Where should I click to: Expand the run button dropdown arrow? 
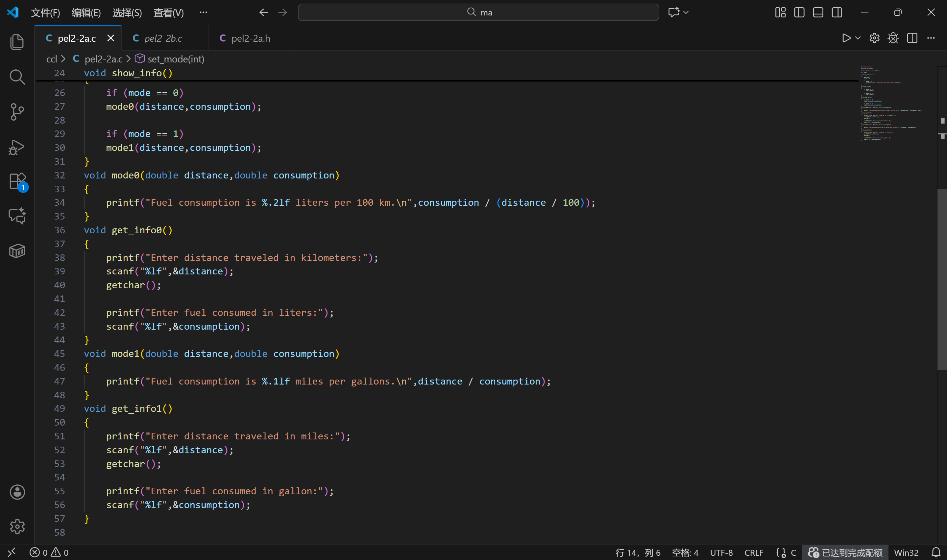(x=858, y=38)
